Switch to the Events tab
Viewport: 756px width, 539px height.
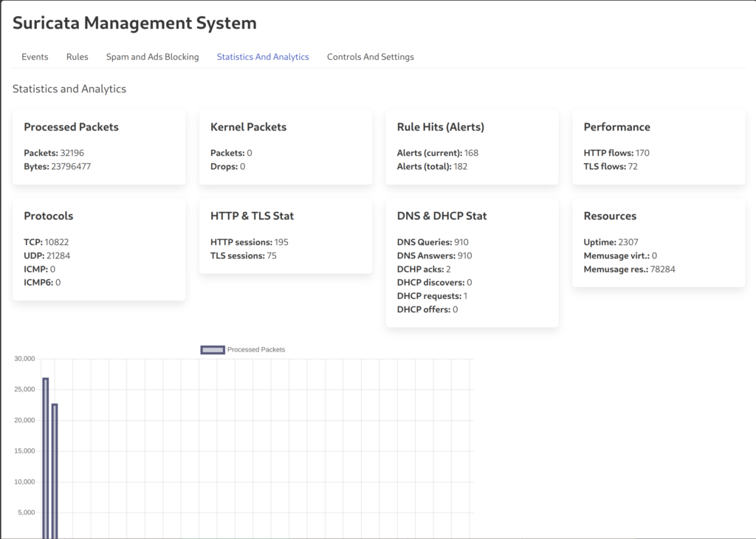tap(34, 57)
